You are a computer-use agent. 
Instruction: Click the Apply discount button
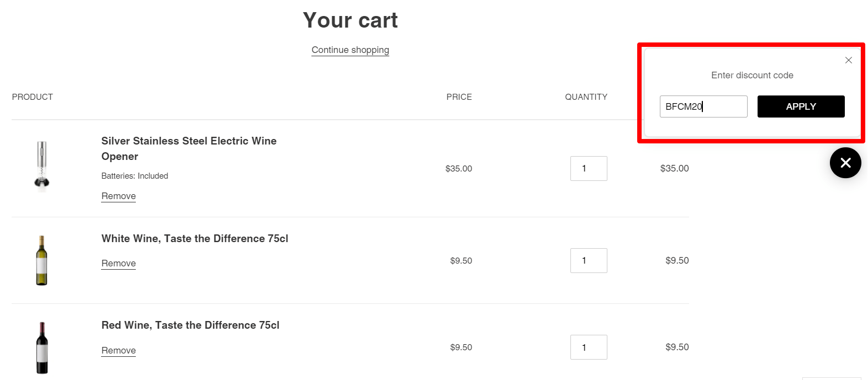point(801,106)
